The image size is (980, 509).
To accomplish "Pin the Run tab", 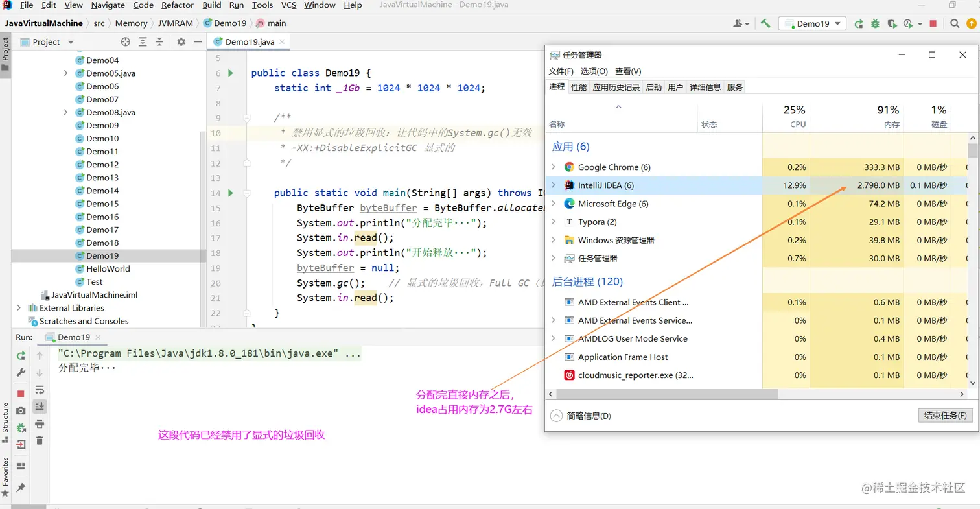I will click(21, 487).
